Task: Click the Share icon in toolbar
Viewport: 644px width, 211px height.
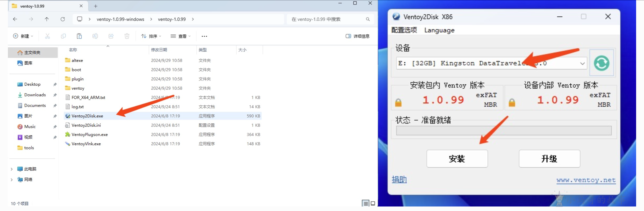Action: 111,36
